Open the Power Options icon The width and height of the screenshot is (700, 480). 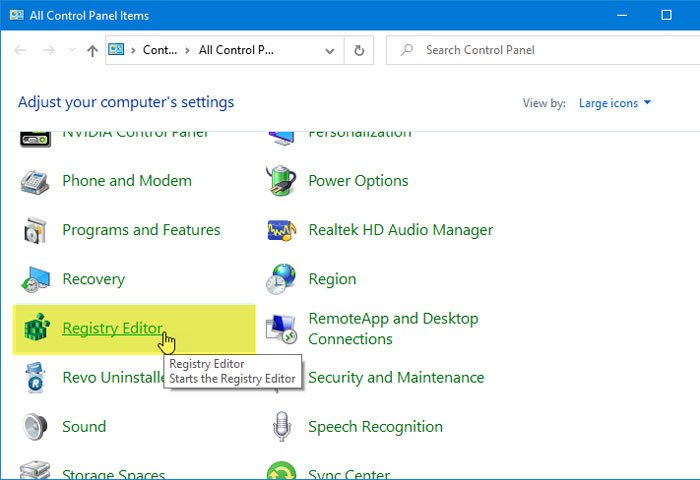click(x=282, y=181)
